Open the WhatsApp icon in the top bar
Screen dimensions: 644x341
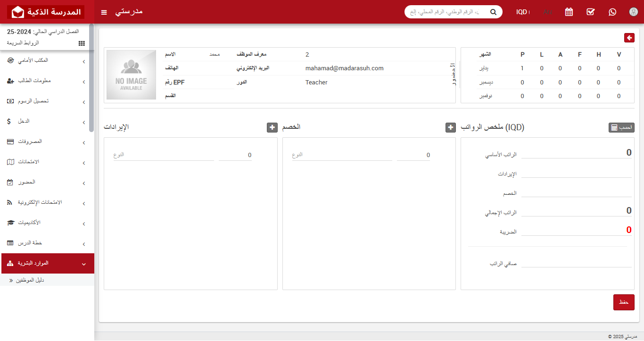612,12
